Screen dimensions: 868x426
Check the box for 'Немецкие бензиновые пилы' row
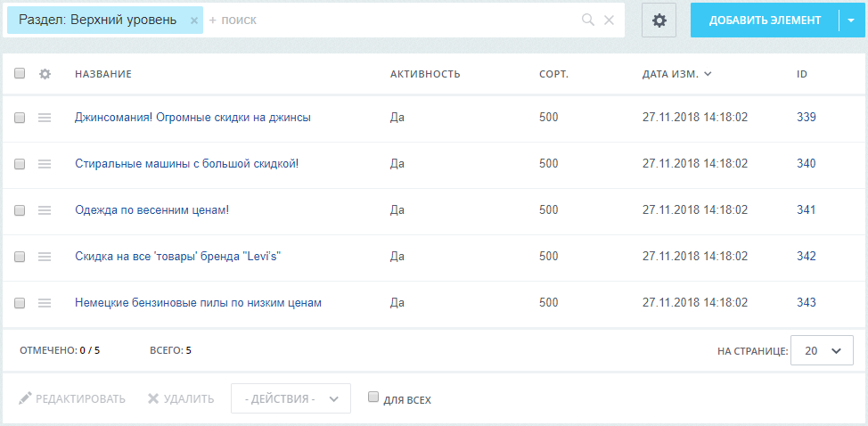(x=20, y=303)
